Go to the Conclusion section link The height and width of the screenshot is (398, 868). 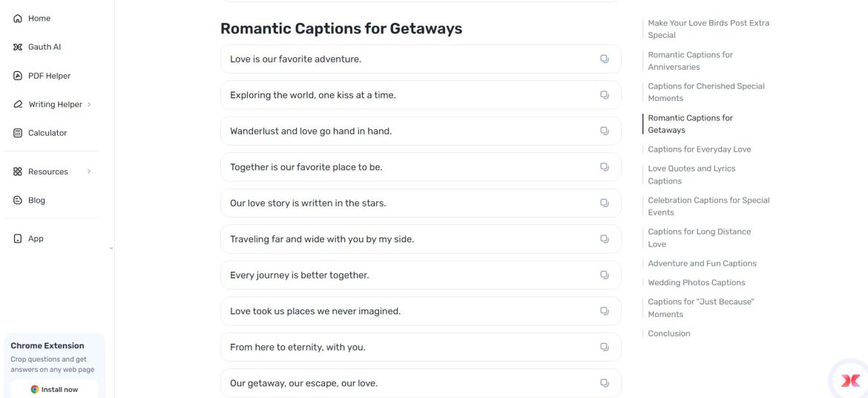click(x=668, y=333)
